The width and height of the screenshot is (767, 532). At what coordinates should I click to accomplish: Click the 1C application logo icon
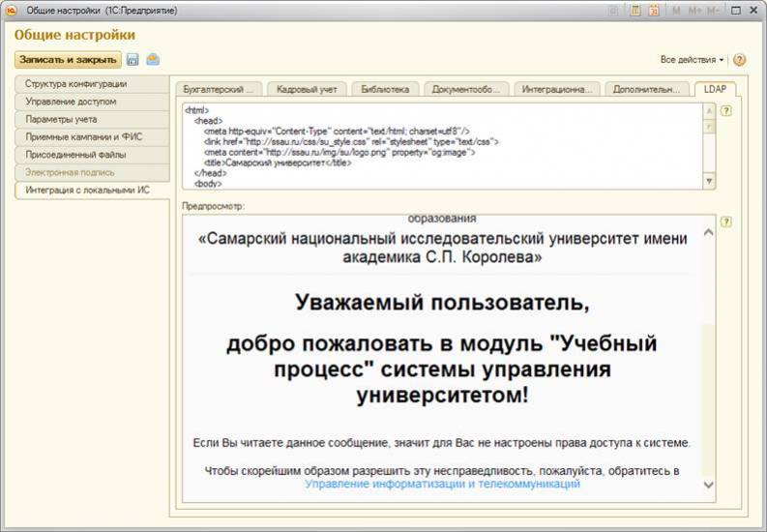click(11, 11)
